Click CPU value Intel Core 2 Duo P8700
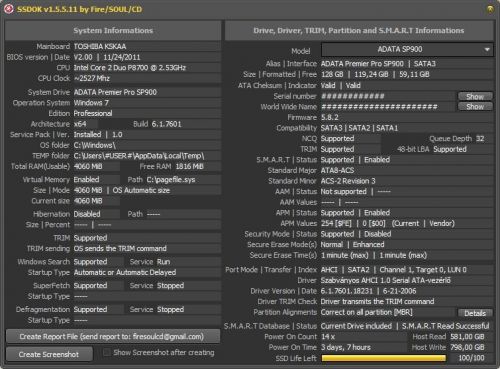Image resolution: width=500 pixels, height=369 pixels. pyautogui.click(x=130, y=68)
